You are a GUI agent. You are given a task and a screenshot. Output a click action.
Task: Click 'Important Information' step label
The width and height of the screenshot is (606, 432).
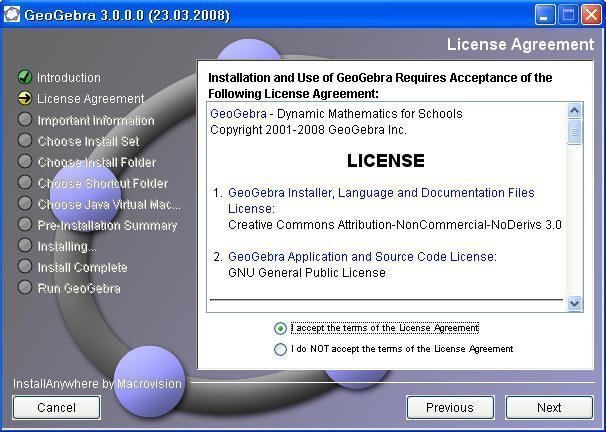[x=96, y=121]
